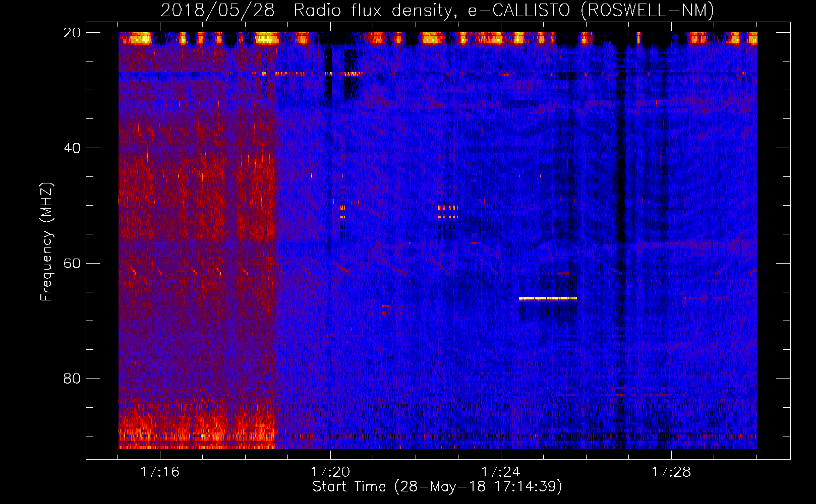816x504 pixels.
Task: Click the 17:24 time tick label
Action: tap(501, 472)
